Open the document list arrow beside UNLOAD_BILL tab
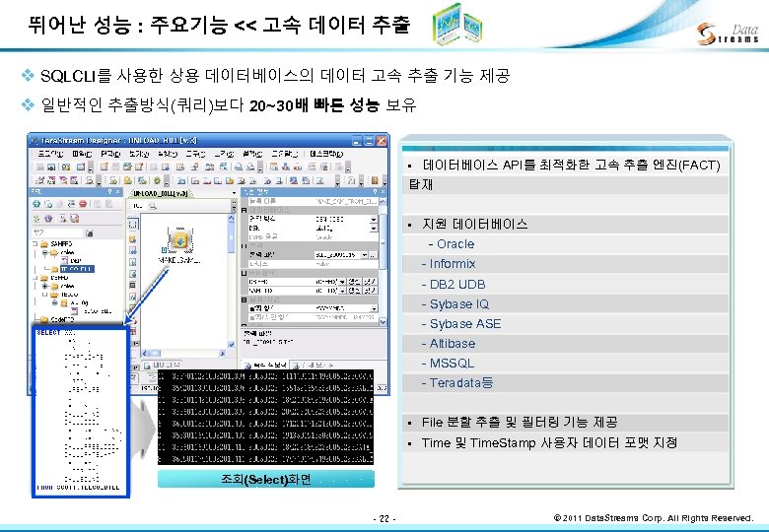The width and height of the screenshot is (769, 532). pos(234,193)
